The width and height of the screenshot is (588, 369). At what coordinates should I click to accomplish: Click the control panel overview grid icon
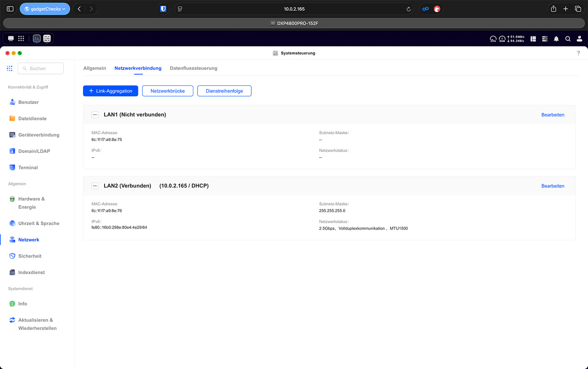coord(9,68)
